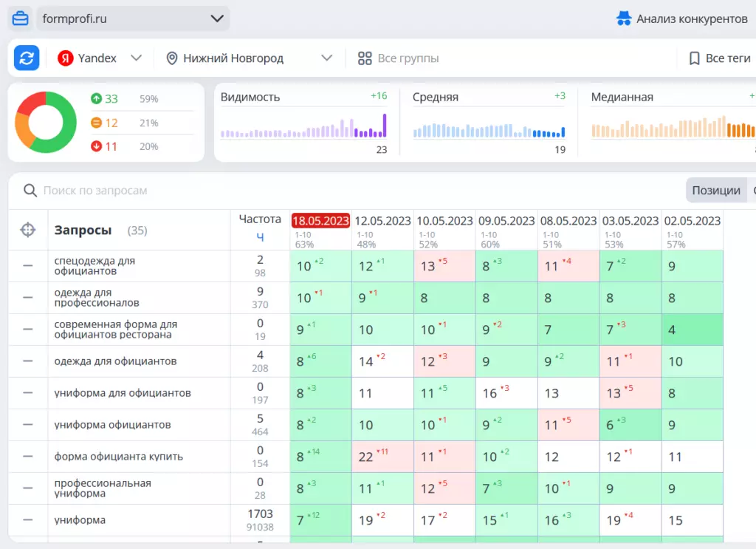Click the red down-arrow decline icon
This screenshot has height=549, width=756.
click(x=97, y=146)
